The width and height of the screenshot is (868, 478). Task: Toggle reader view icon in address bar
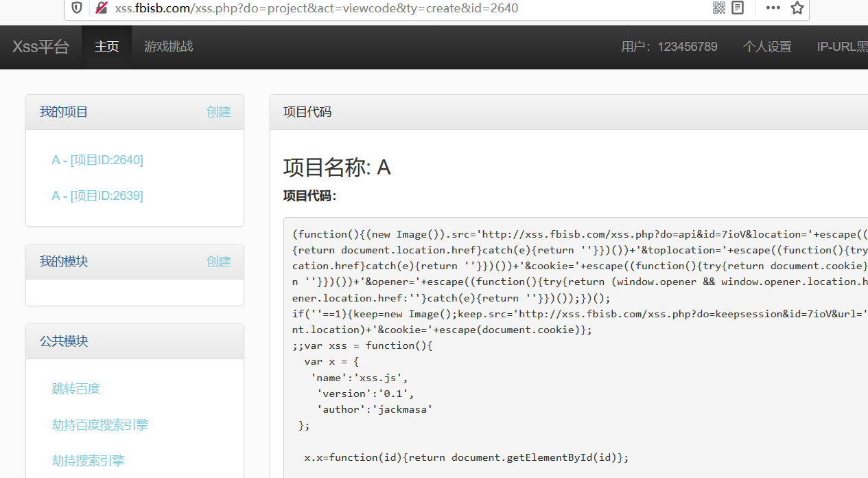click(738, 8)
